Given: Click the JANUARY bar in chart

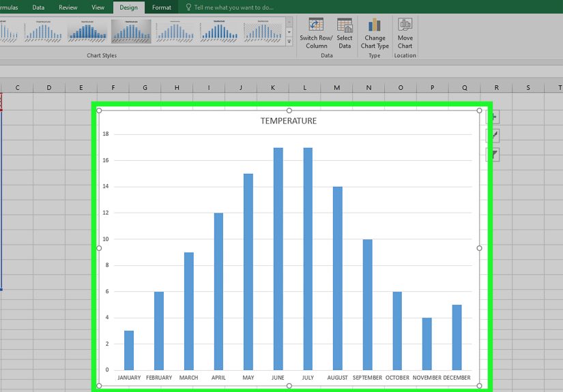Looking at the screenshot, I should (x=129, y=350).
